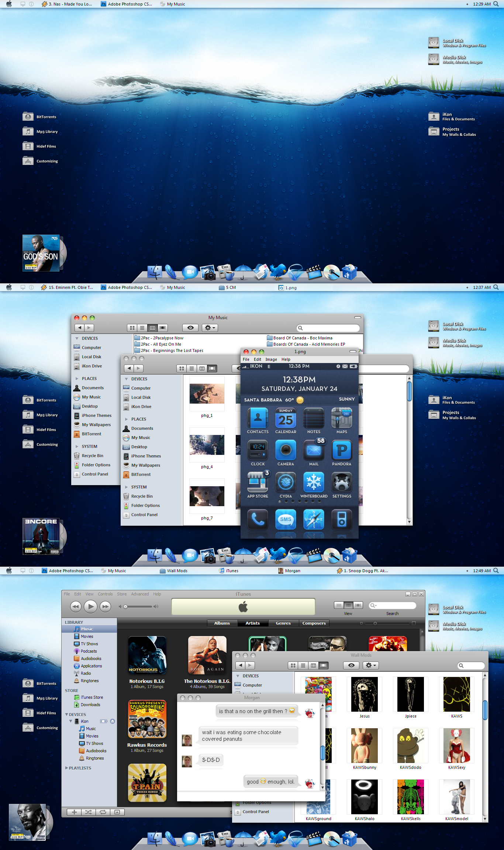Viewport: 504px width, 850px height.
Task: Open the File menu in 1.png window
Action: (246, 359)
